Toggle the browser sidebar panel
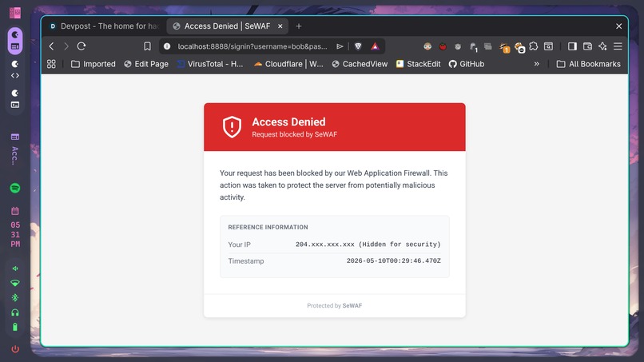The width and height of the screenshot is (644, 362). click(x=572, y=46)
